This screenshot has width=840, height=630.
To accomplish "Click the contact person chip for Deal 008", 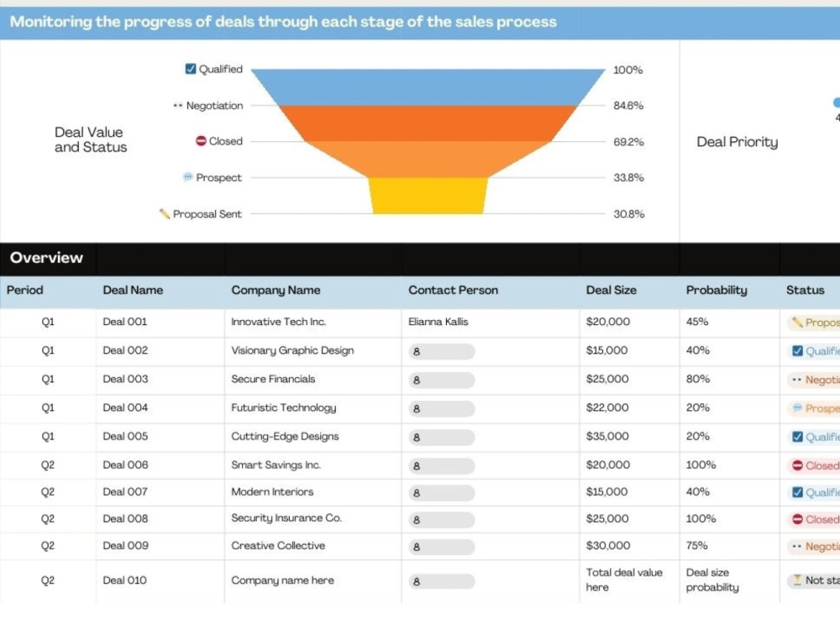I will (x=442, y=520).
